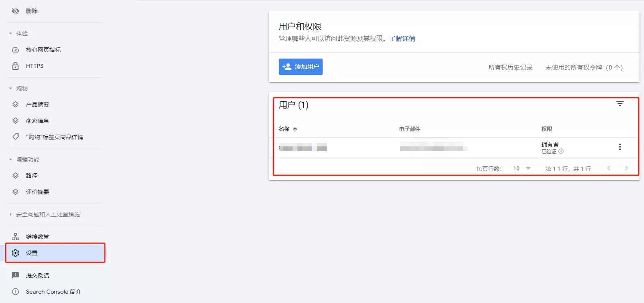
Task: Click the 链接数量 sitemap icon
Action: [x=15, y=237]
